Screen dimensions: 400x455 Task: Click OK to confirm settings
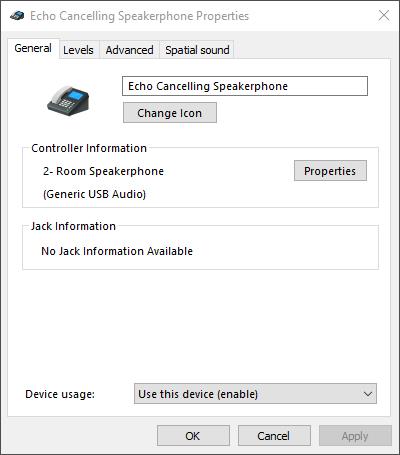[193, 436]
